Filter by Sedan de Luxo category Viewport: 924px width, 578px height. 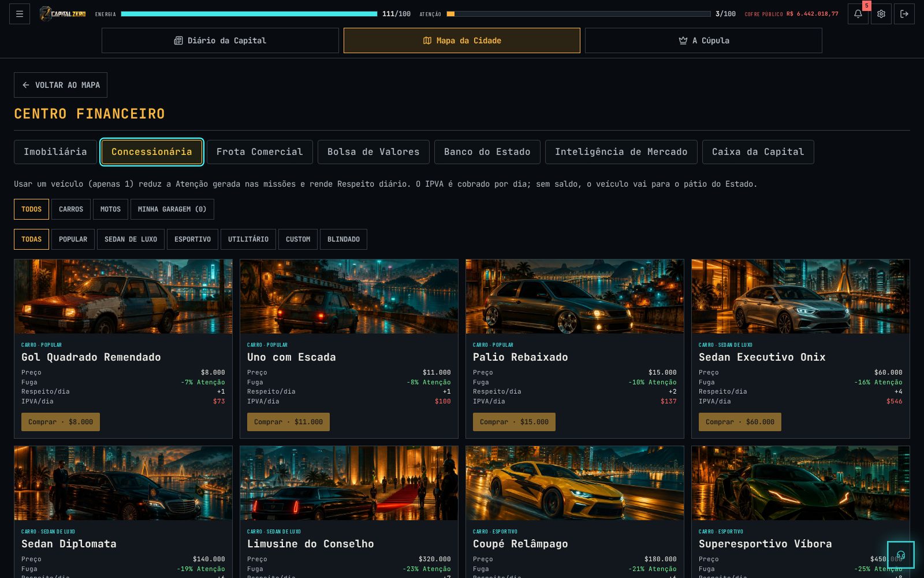coord(131,239)
